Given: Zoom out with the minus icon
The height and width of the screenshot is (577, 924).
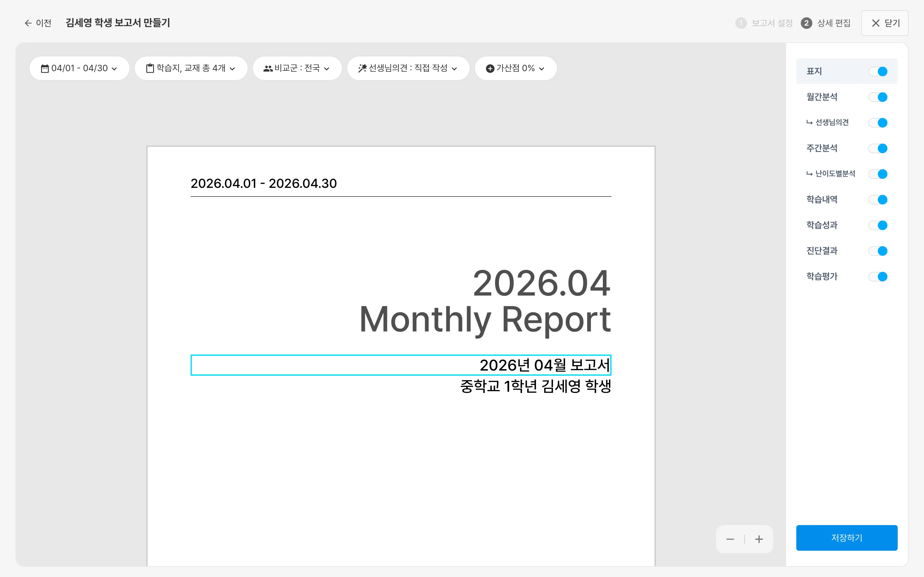Looking at the screenshot, I should tap(730, 539).
